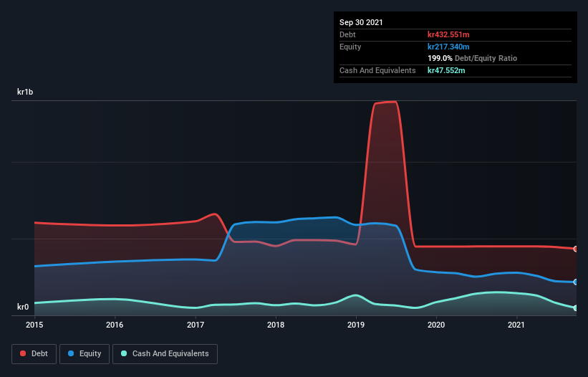Toggle the Equity legend button

[85, 354]
